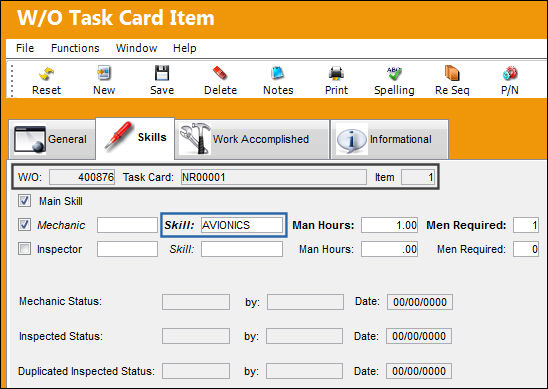Click the Duplicated Inspected Status field

(x=196, y=371)
